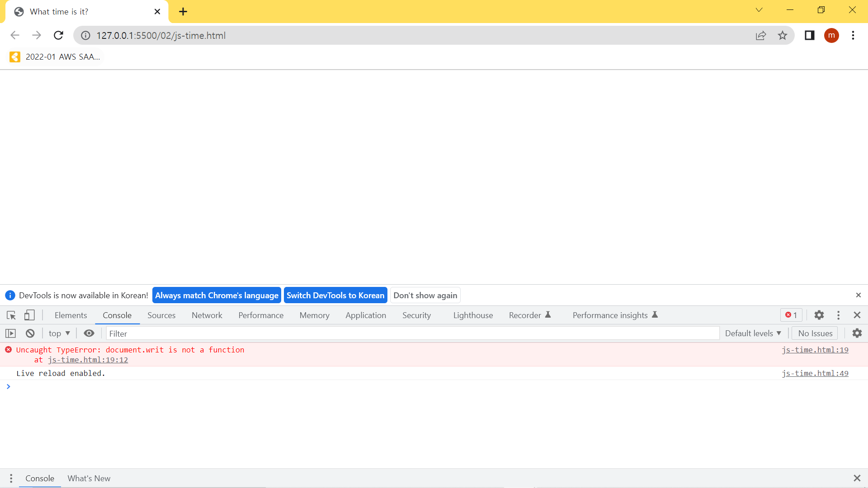
Task: Click the share page icon in address bar
Action: (x=761, y=35)
